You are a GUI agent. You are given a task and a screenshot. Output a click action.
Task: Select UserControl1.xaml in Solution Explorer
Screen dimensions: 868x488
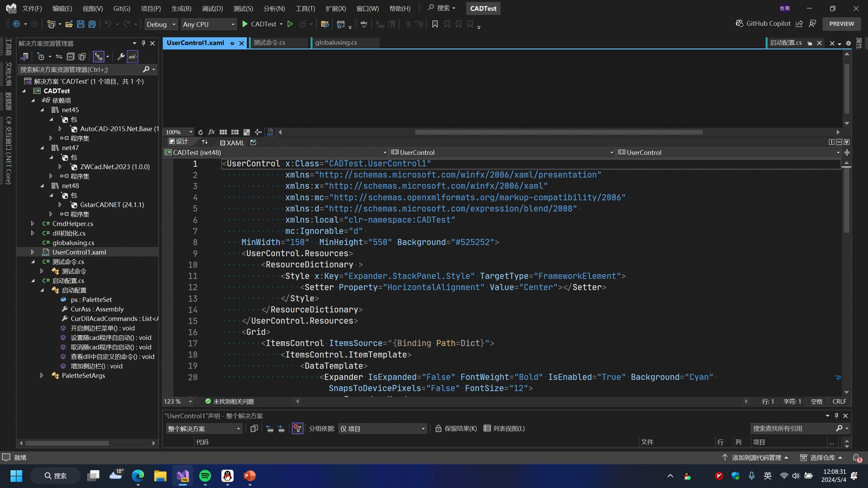79,252
